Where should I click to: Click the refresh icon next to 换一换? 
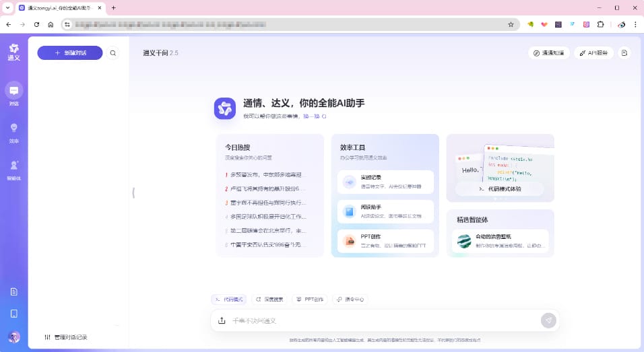point(324,116)
